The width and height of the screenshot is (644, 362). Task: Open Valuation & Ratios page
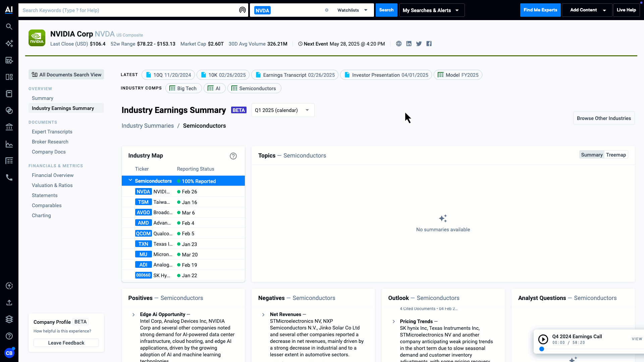(x=52, y=185)
